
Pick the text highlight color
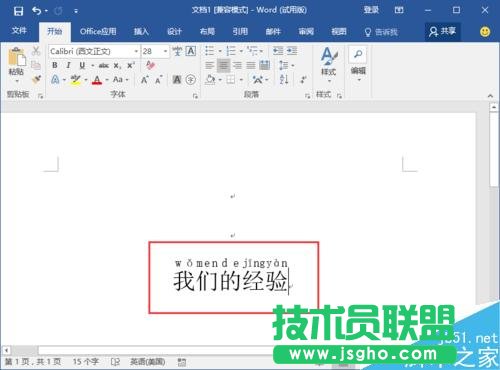pos(76,80)
